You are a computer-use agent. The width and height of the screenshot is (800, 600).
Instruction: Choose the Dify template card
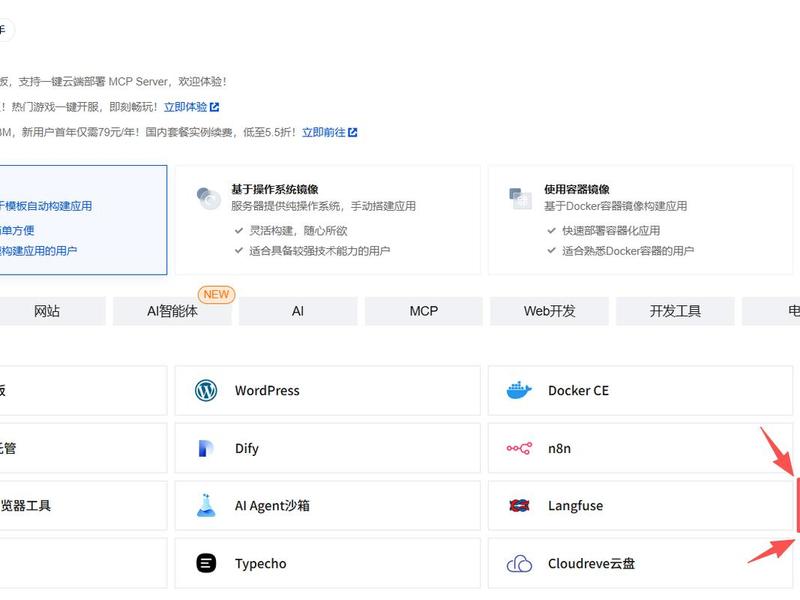pyautogui.click(x=328, y=448)
